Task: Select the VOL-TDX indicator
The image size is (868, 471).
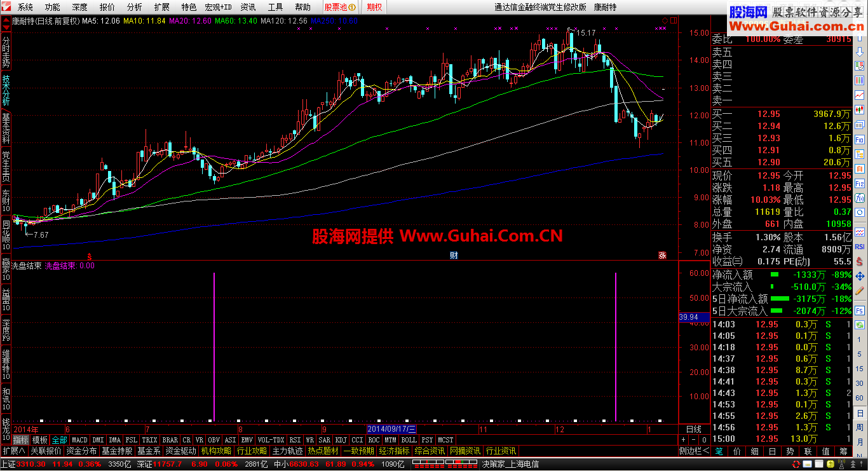Action: point(271,440)
